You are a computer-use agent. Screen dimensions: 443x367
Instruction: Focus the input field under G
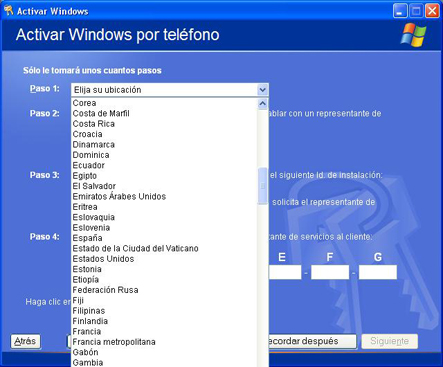[378, 272]
